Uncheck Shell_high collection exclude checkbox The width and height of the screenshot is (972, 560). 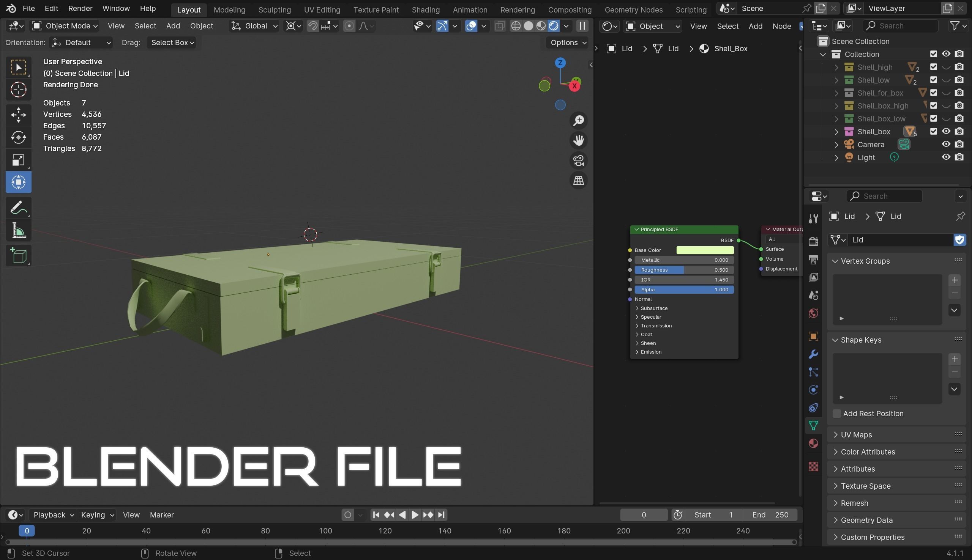pyautogui.click(x=933, y=67)
